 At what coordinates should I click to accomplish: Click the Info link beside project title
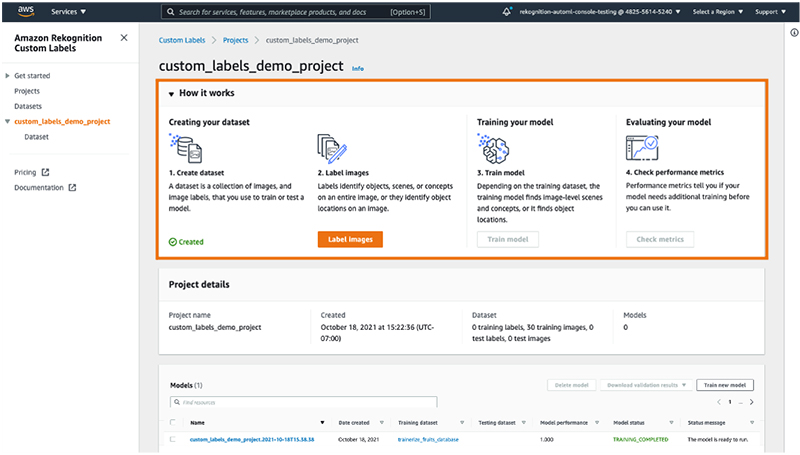point(358,68)
